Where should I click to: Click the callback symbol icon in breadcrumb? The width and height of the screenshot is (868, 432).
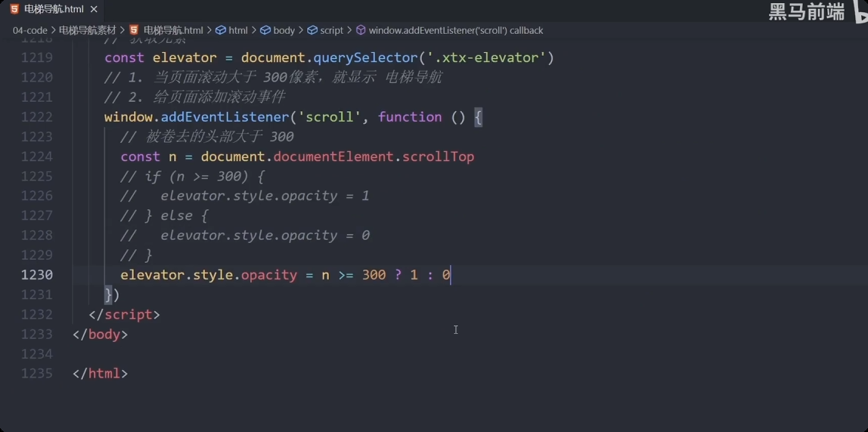tap(361, 30)
